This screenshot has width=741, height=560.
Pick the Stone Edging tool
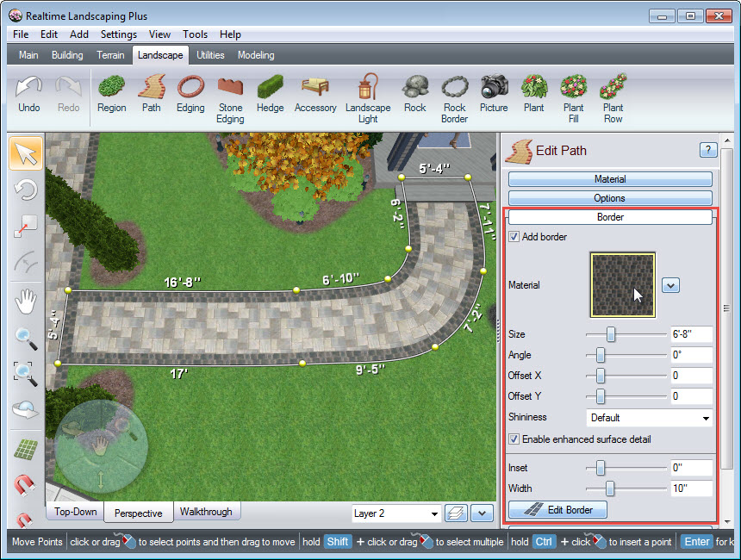[x=230, y=99]
